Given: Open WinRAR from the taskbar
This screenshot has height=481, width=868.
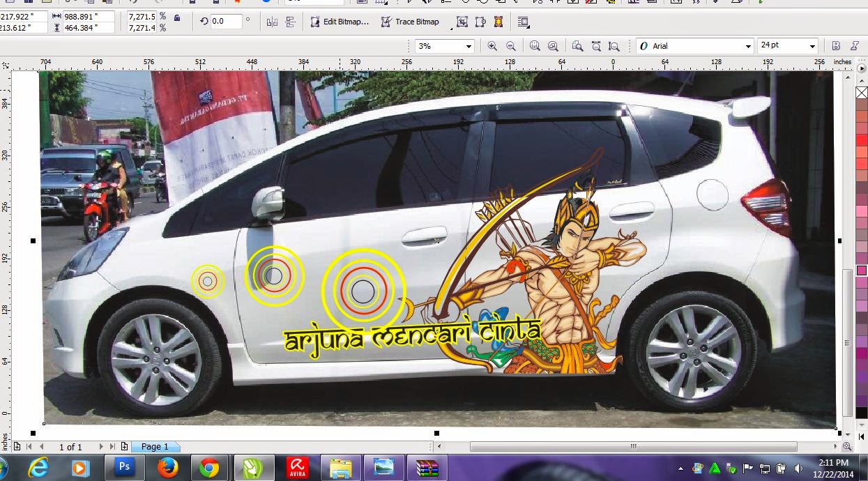Looking at the screenshot, I should tap(427, 468).
